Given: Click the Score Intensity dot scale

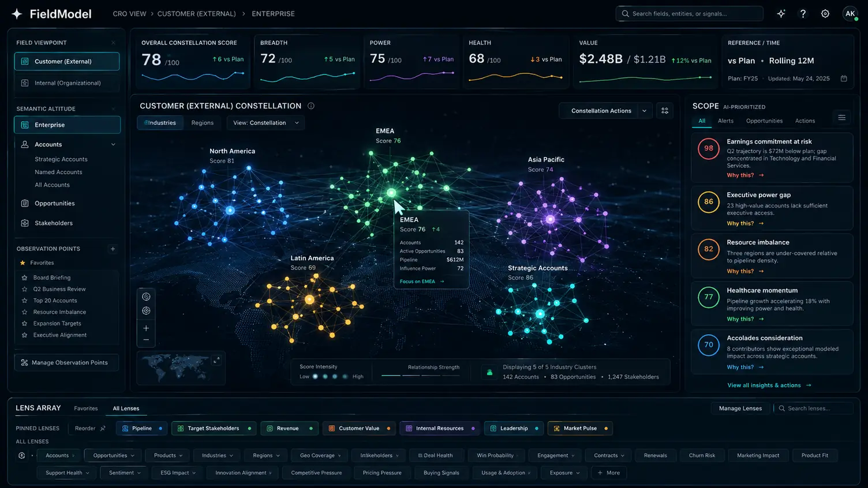Looking at the screenshot, I should [330, 377].
